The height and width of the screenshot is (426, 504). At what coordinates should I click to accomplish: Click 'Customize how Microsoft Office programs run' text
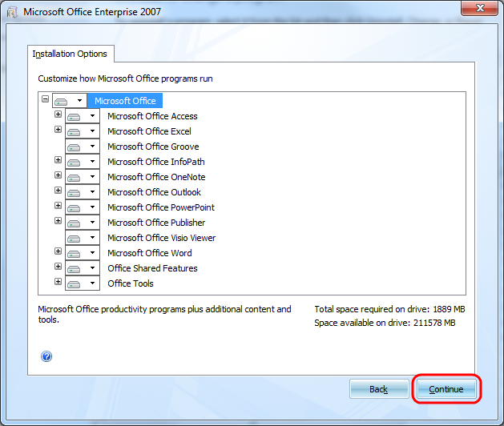point(125,78)
